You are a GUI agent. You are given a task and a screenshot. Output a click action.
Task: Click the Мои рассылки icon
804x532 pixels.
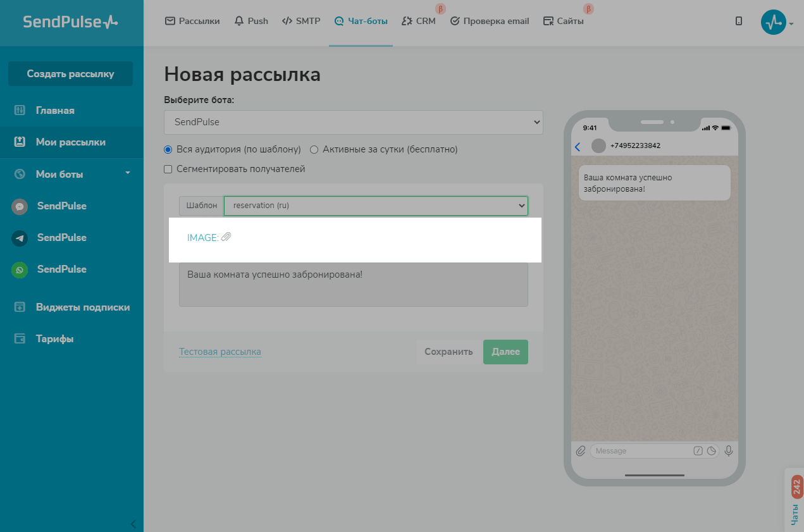tap(20, 142)
